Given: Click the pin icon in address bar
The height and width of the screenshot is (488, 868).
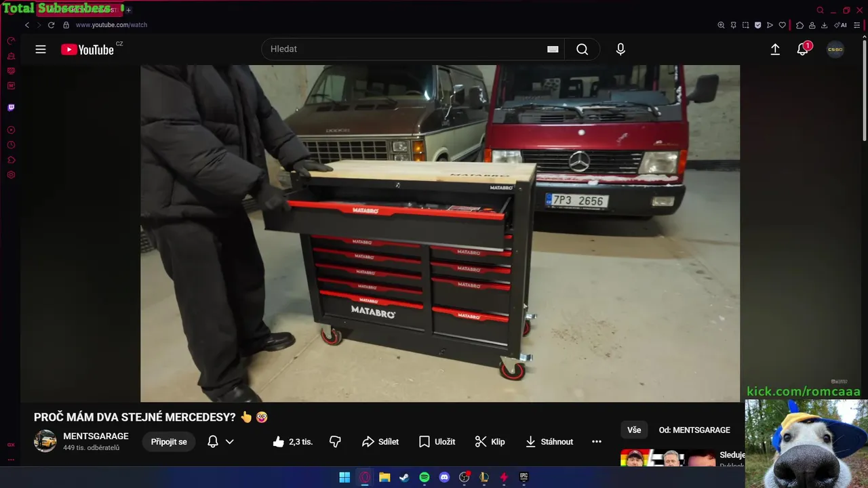Looking at the screenshot, I should click(733, 25).
